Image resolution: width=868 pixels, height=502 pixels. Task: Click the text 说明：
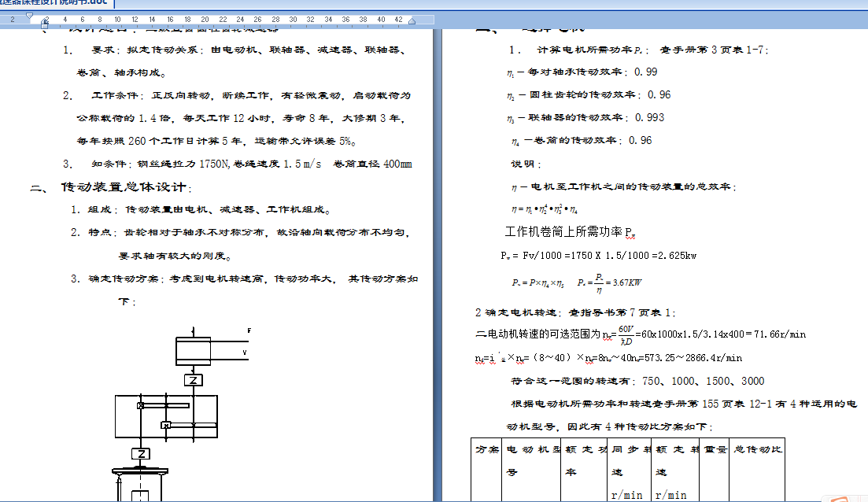[526, 164]
